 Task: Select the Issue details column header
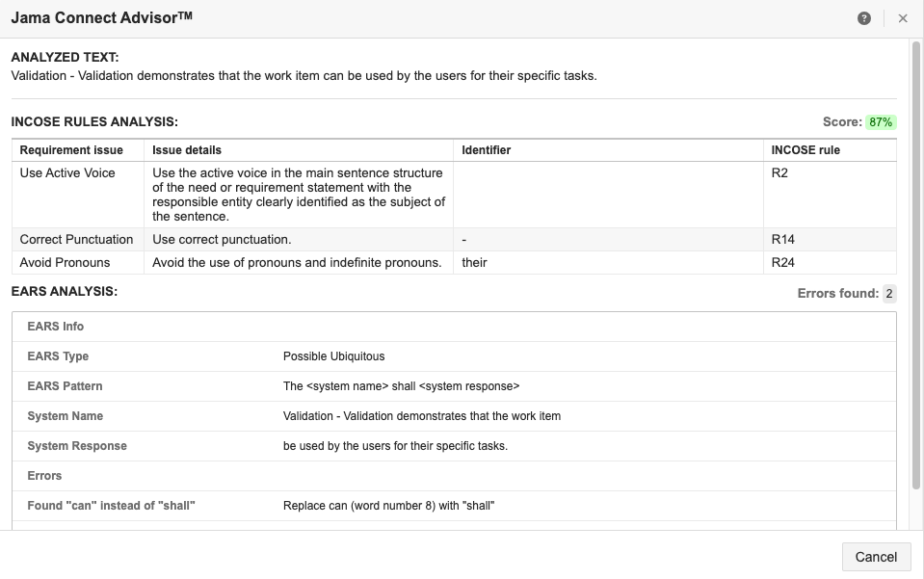click(x=187, y=150)
